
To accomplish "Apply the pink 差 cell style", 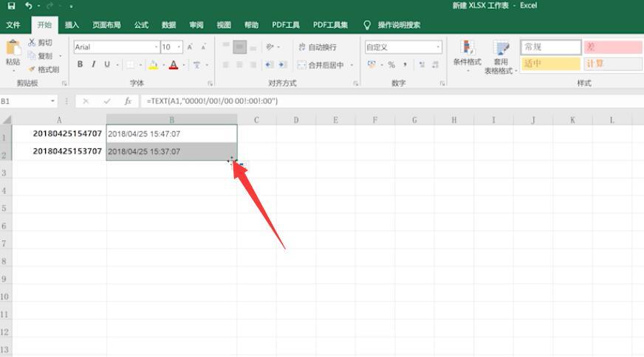I will [x=613, y=47].
